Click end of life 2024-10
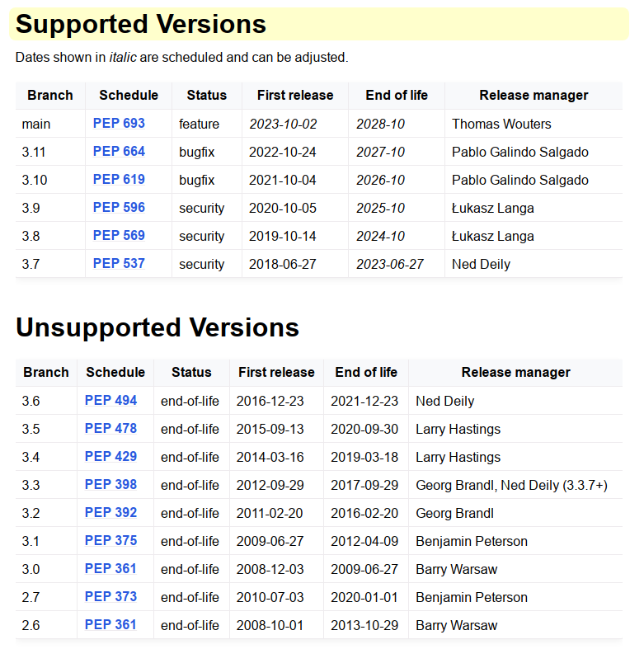644x649 pixels. pyautogui.click(x=380, y=236)
